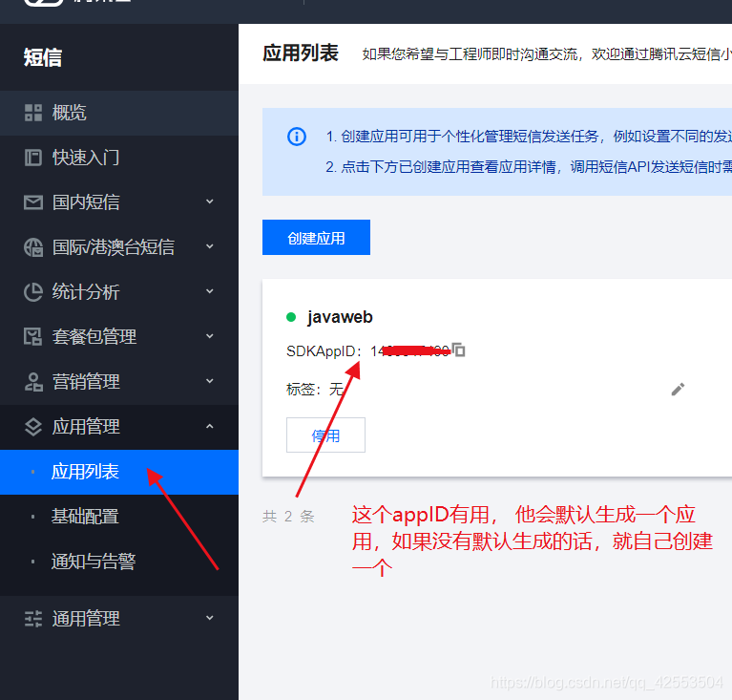Expand the 套餐包管理 chevron
Viewport: 732px width, 700px height.
(x=210, y=336)
